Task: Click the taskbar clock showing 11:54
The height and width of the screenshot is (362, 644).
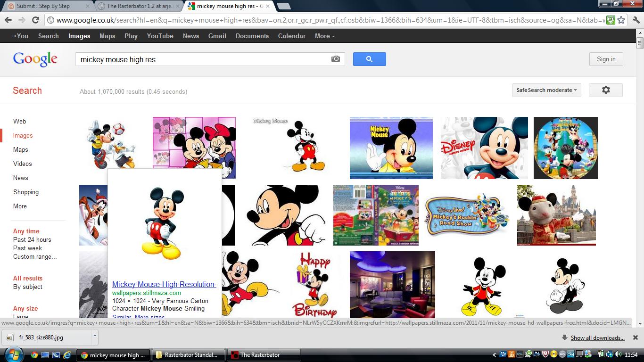Action: point(631,355)
